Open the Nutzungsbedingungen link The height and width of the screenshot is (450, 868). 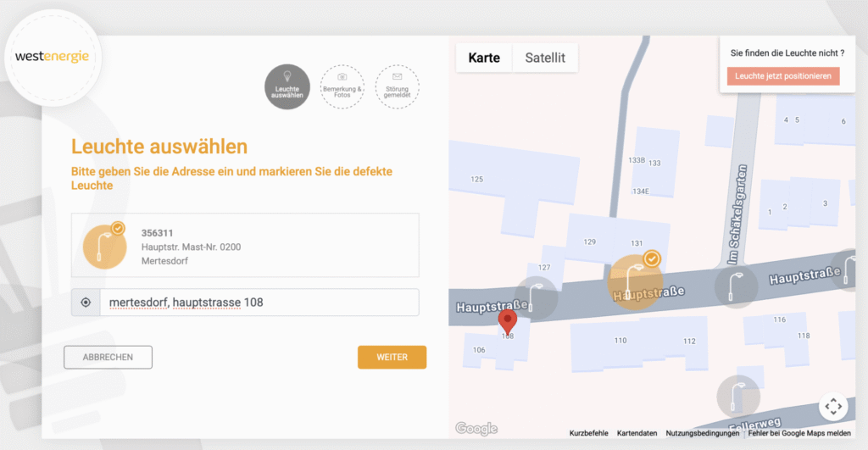point(703,433)
